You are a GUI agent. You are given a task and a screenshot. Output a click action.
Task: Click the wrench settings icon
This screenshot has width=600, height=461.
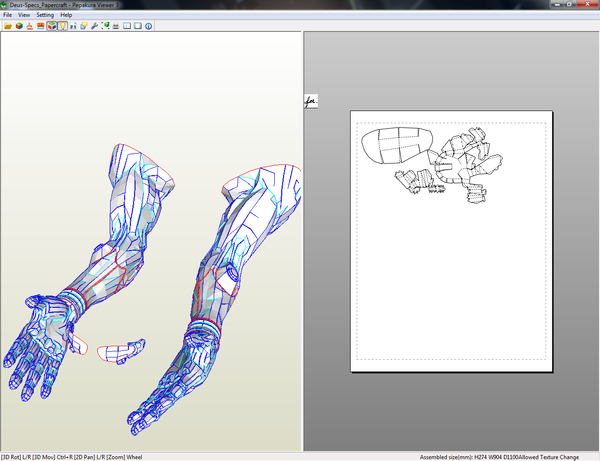[94, 26]
